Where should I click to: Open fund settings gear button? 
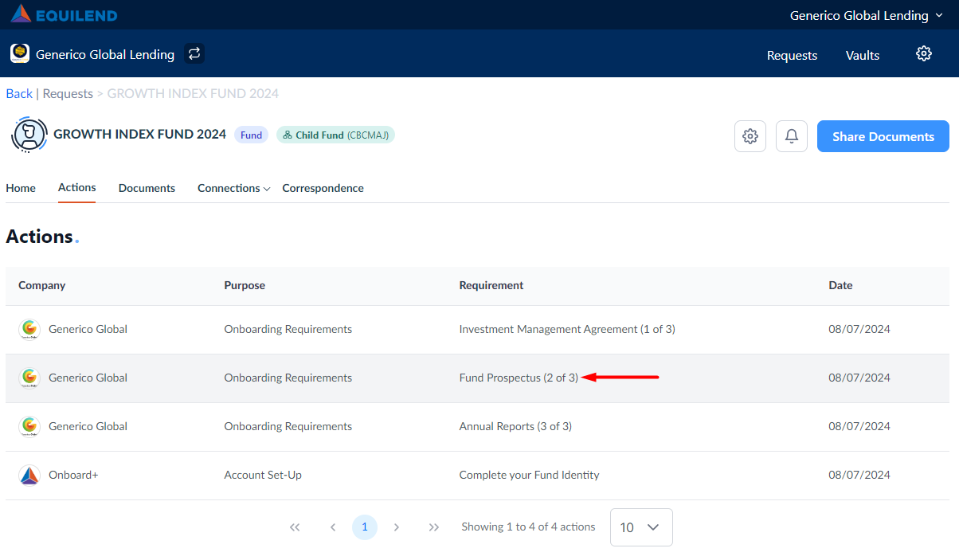point(750,136)
